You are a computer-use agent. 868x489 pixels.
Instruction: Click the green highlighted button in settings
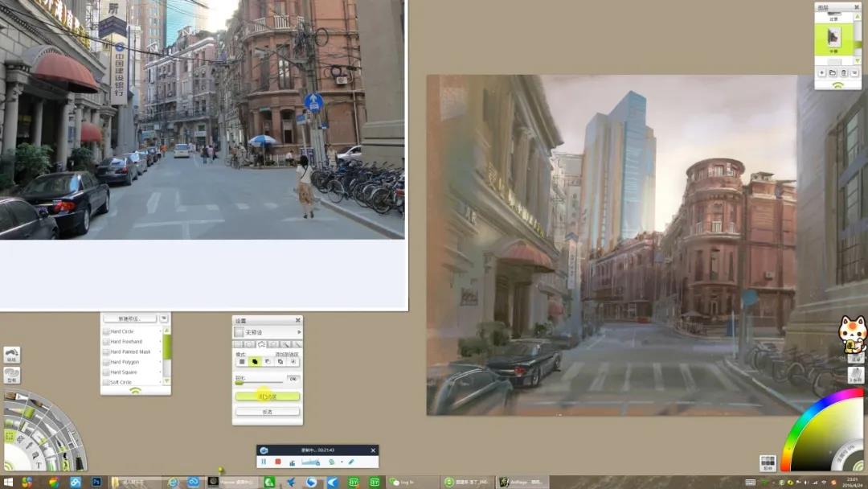268,397
